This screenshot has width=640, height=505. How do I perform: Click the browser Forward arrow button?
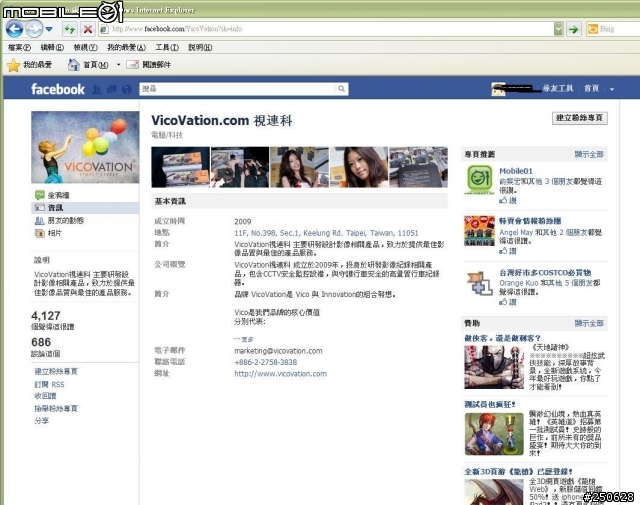click(x=34, y=29)
